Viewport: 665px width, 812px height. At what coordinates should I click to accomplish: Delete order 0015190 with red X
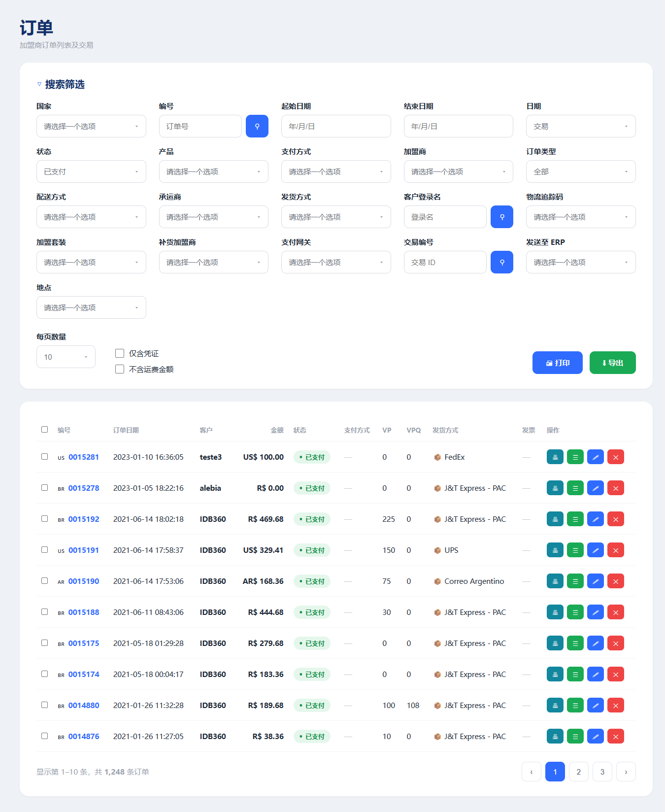[x=616, y=581]
